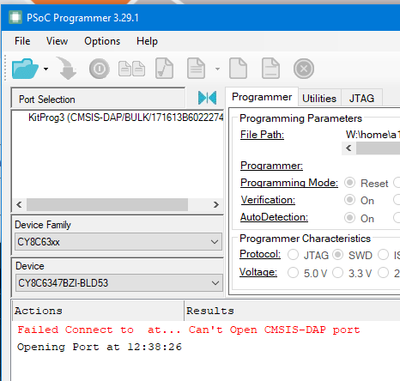400x381 pixels.
Task: Click the page icon left of the Abort button
Action: tap(271, 68)
